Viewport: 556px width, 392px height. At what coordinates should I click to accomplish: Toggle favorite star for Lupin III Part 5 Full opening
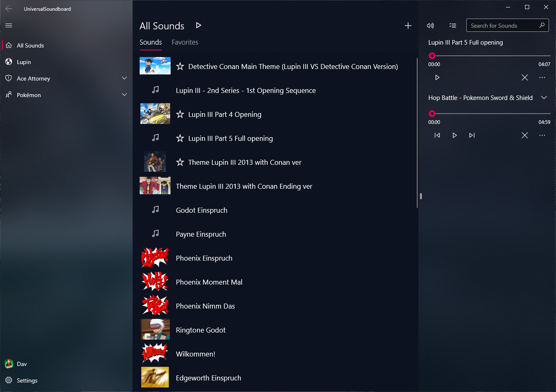pyautogui.click(x=180, y=138)
